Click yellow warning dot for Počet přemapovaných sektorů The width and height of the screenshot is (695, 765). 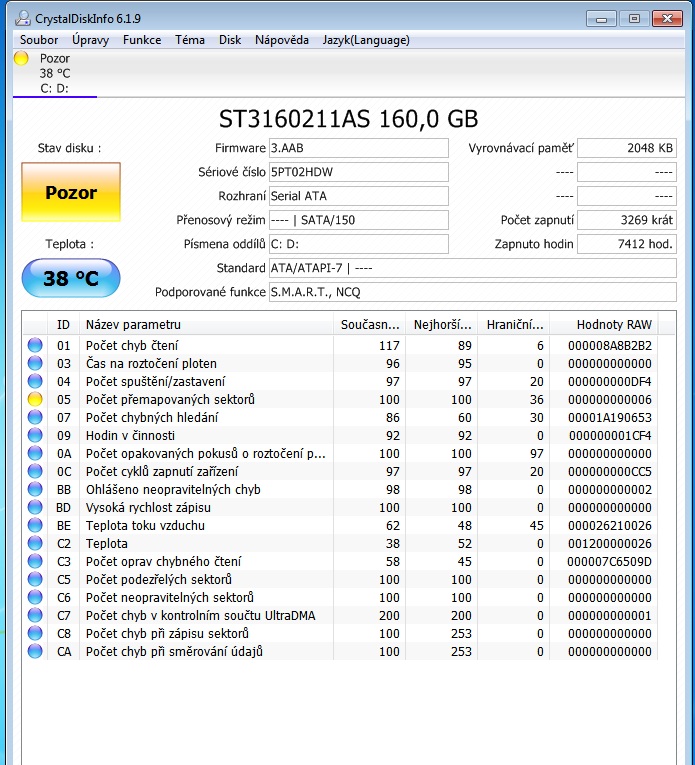click(35, 400)
